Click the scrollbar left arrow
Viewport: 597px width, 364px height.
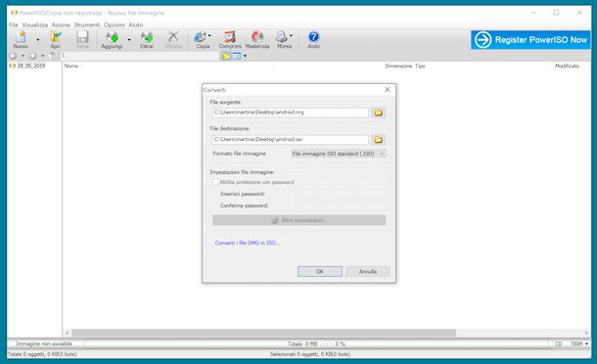point(67,333)
